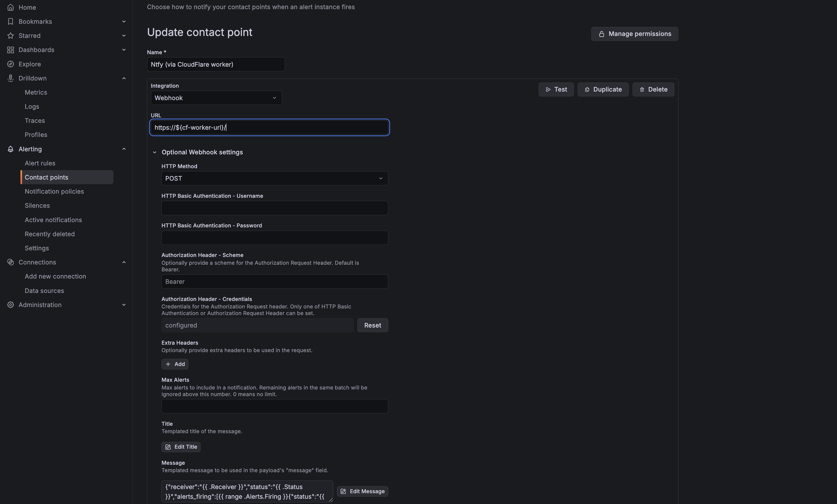Screen dimensions: 837x504
Task: Click inside the URL input field
Action: 269,127
